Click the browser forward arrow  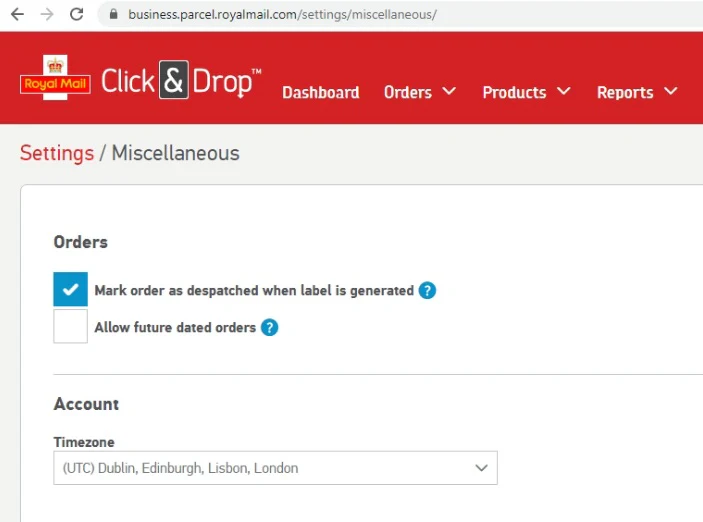[46, 15]
